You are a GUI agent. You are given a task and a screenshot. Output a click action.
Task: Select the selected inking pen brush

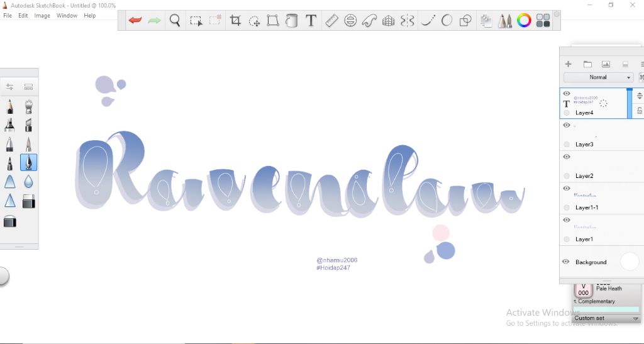(x=28, y=162)
